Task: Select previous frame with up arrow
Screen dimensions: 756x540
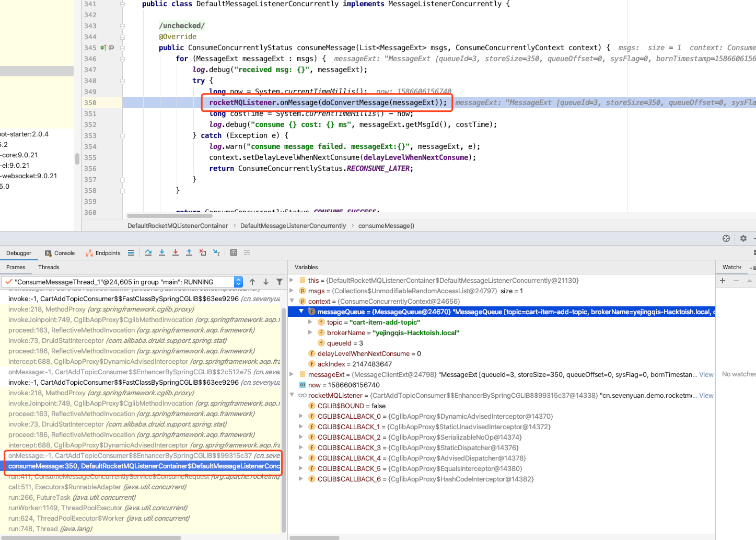Action: pos(252,282)
